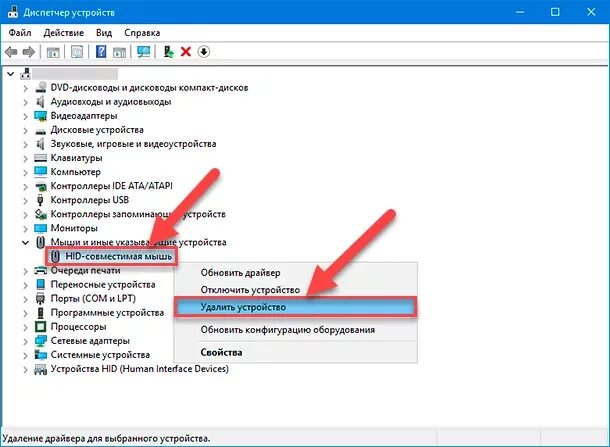Go forward with the right arrow toolbar icon

pos(29,52)
